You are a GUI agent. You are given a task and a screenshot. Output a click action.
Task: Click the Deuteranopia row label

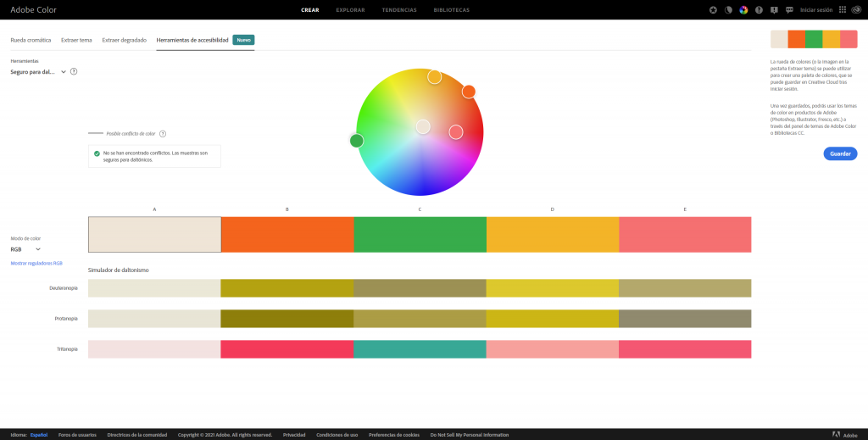click(63, 287)
